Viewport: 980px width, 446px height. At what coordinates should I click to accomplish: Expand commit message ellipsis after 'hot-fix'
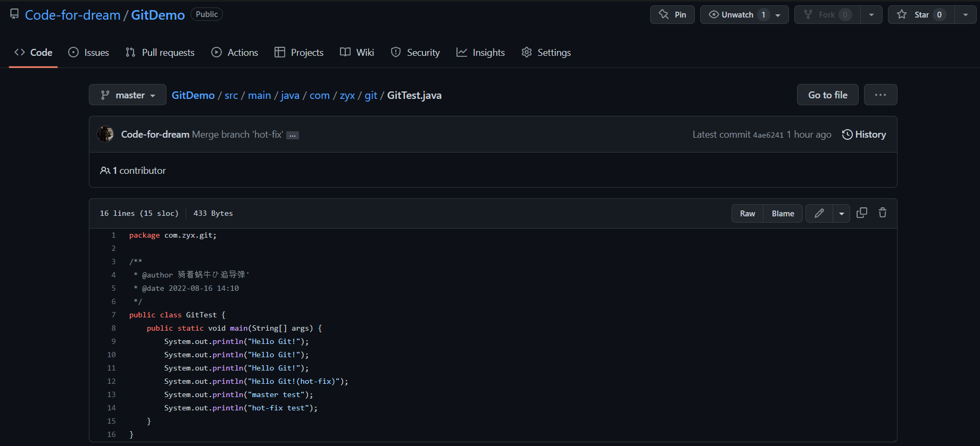tap(293, 135)
